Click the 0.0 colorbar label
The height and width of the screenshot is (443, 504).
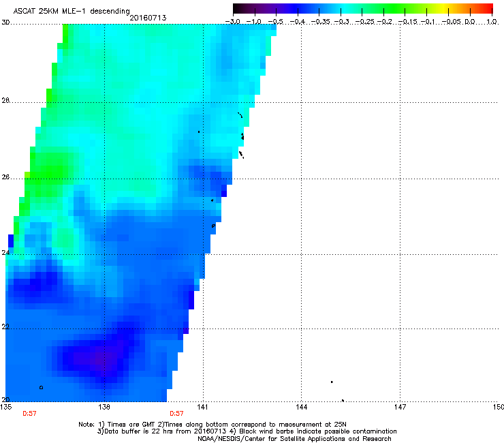(470, 22)
